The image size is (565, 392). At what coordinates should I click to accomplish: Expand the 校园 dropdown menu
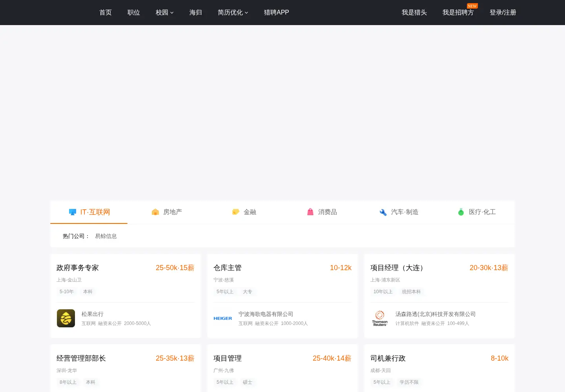pyautogui.click(x=165, y=13)
